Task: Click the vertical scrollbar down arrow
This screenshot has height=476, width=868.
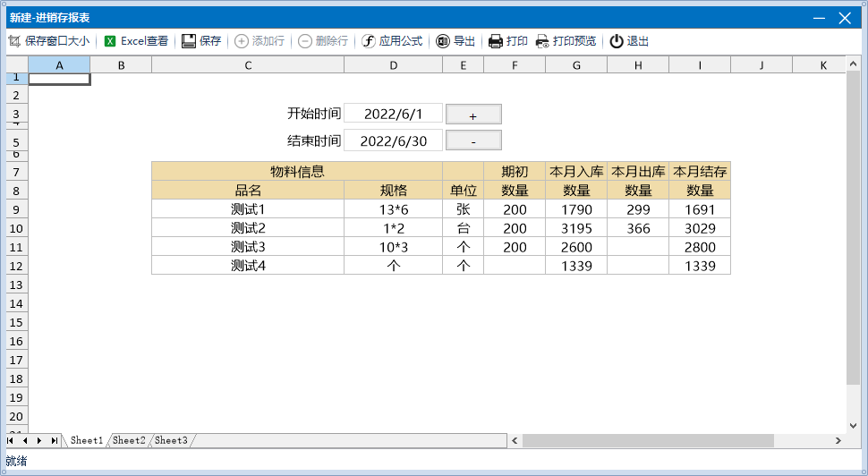Action: [x=853, y=425]
